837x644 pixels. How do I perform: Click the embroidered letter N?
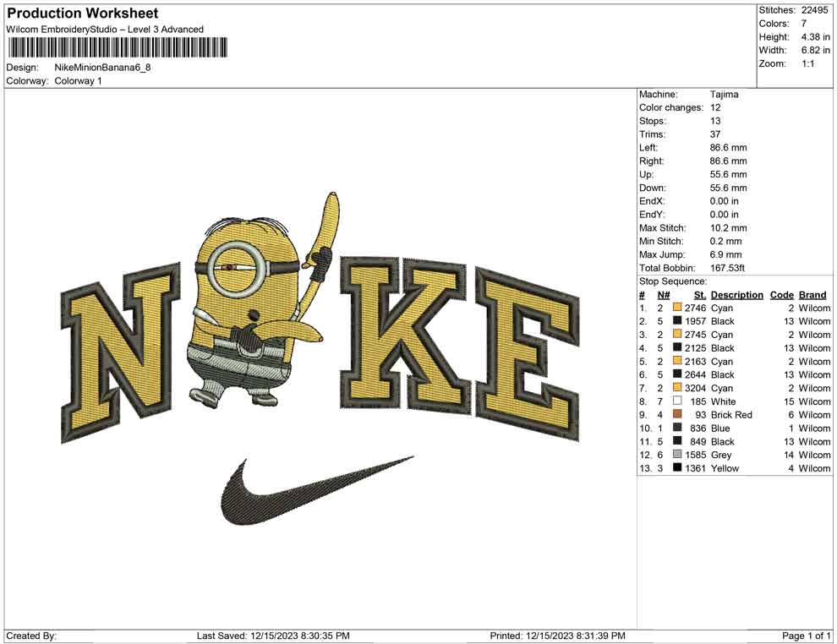(121, 352)
